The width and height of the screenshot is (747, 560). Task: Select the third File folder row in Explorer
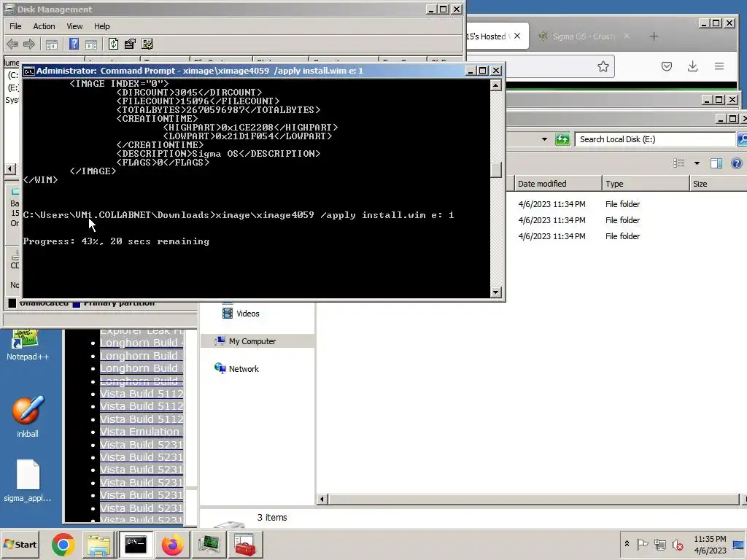pos(627,236)
